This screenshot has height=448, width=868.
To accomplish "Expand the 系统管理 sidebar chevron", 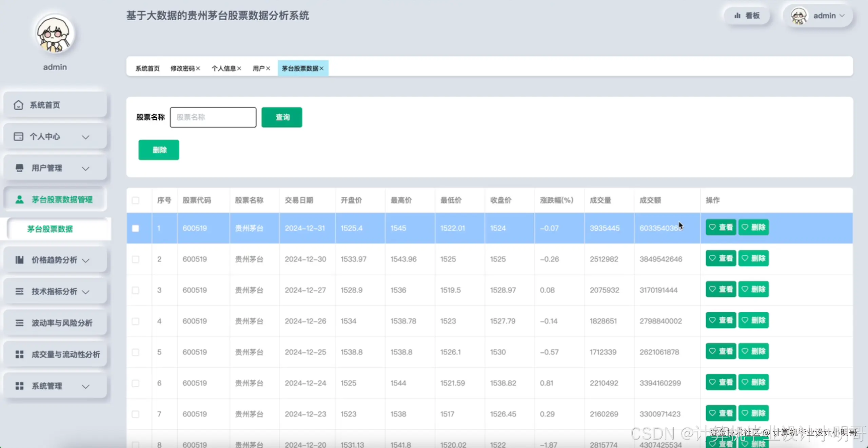I will click(86, 386).
